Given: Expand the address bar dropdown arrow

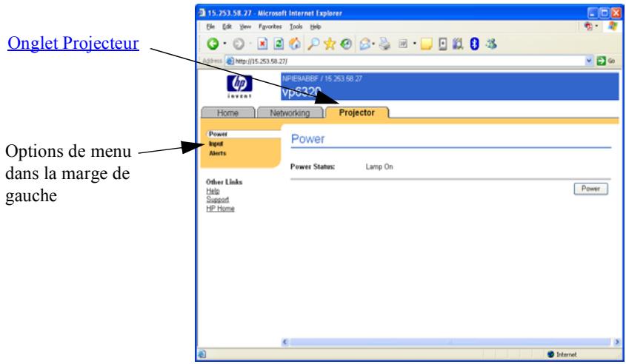Looking at the screenshot, I should 588,61.
